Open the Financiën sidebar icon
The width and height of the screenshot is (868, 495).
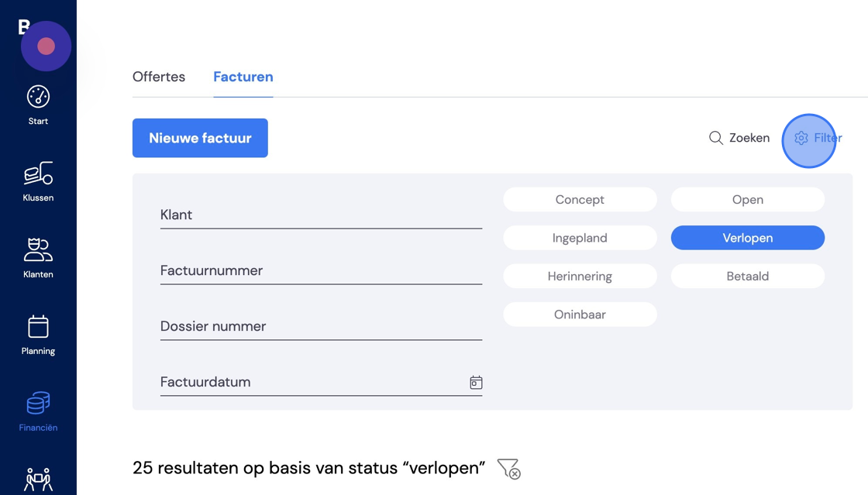tap(38, 403)
